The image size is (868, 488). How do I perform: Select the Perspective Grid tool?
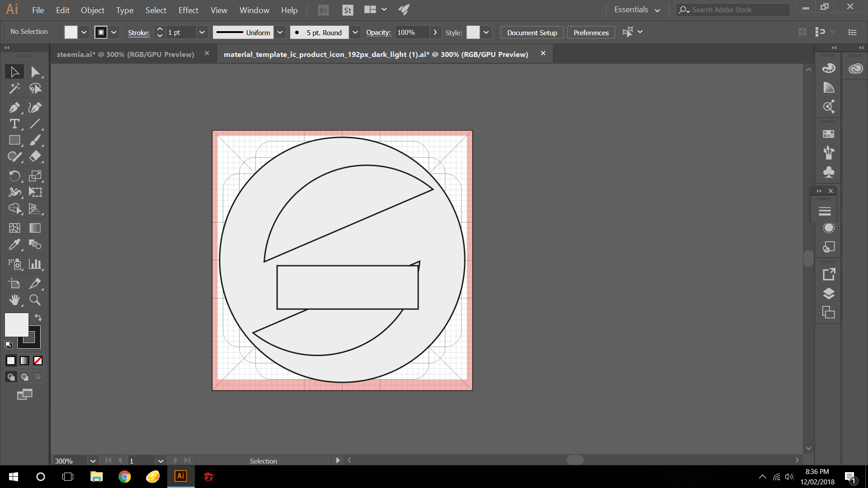(x=35, y=208)
